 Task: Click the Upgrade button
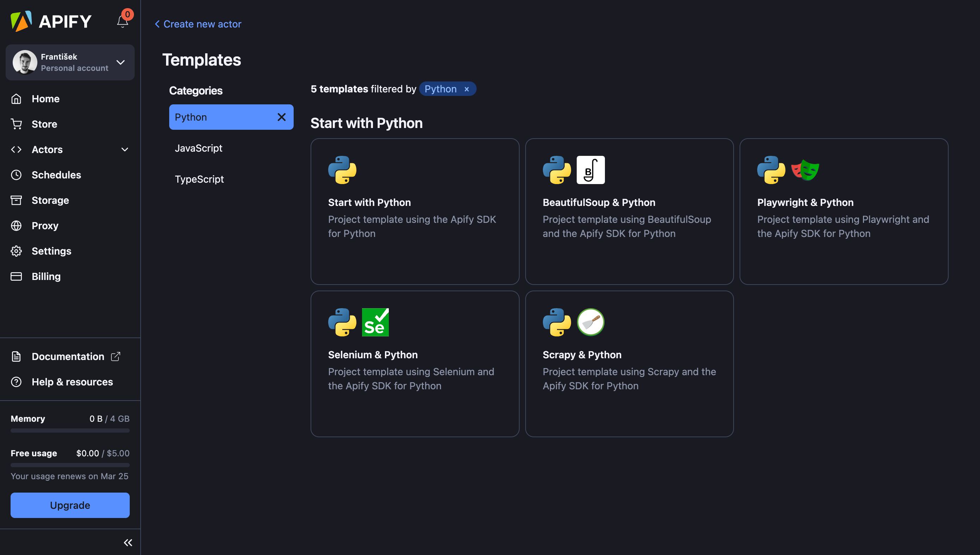[x=70, y=505]
